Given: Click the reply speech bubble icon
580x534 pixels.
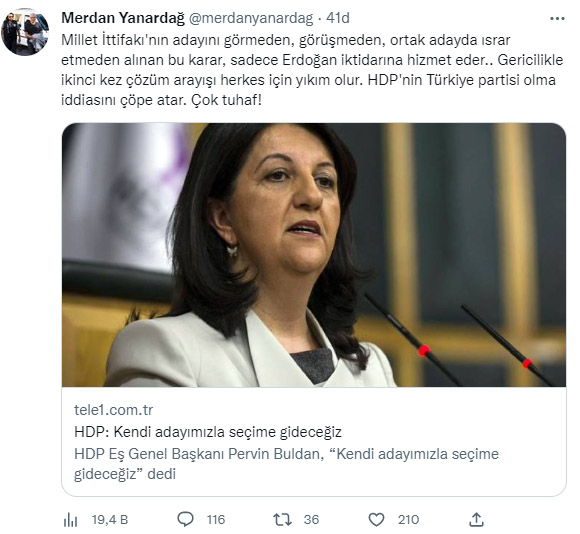Looking at the screenshot, I should pyautogui.click(x=185, y=519).
